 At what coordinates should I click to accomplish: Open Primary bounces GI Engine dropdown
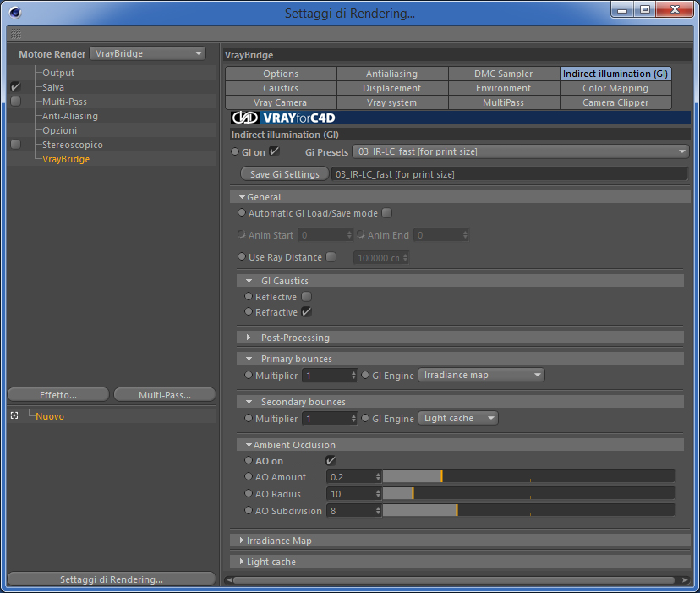(481, 375)
